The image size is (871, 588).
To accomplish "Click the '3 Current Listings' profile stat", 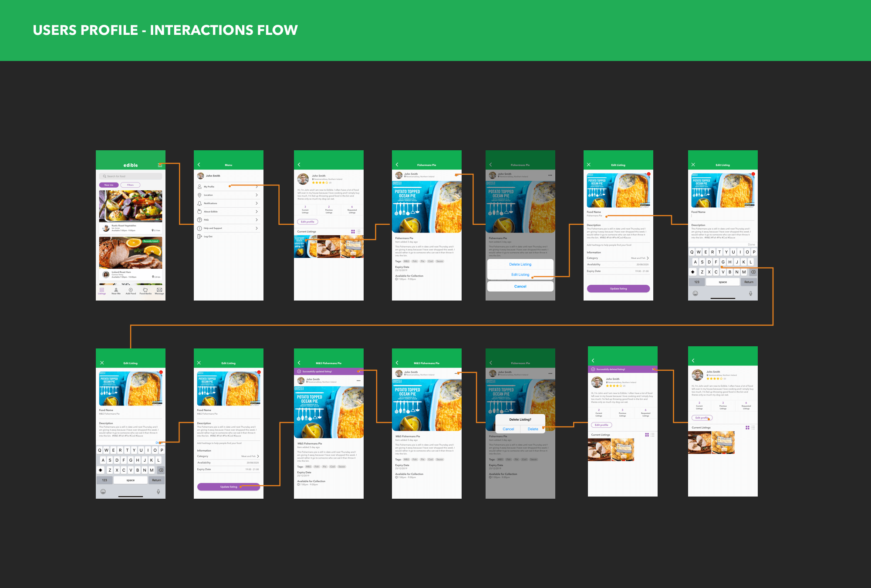I will tap(305, 210).
